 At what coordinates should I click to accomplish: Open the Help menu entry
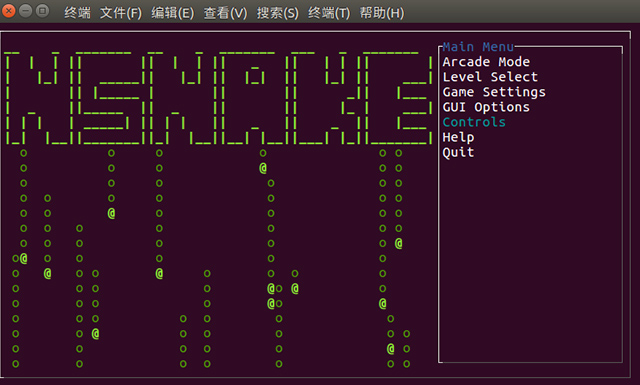pos(458,138)
